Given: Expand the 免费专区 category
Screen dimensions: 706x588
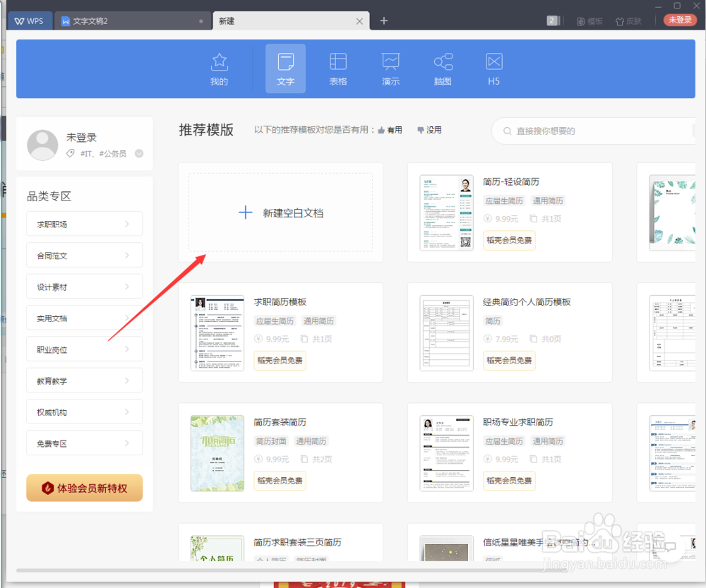Looking at the screenshot, I should pyautogui.click(x=84, y=443).
